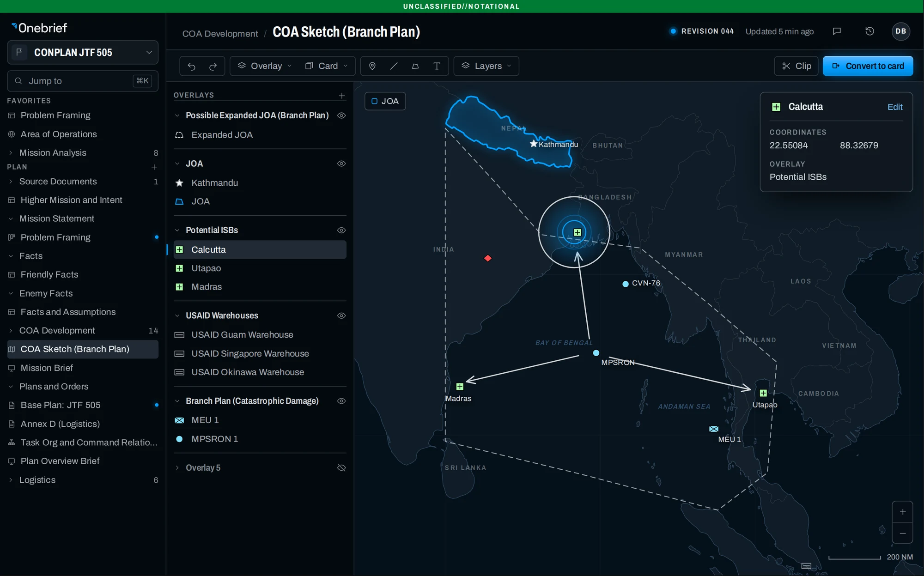Click warehouse symbol at map bottom
924x576 pixels.
[806, 566]
